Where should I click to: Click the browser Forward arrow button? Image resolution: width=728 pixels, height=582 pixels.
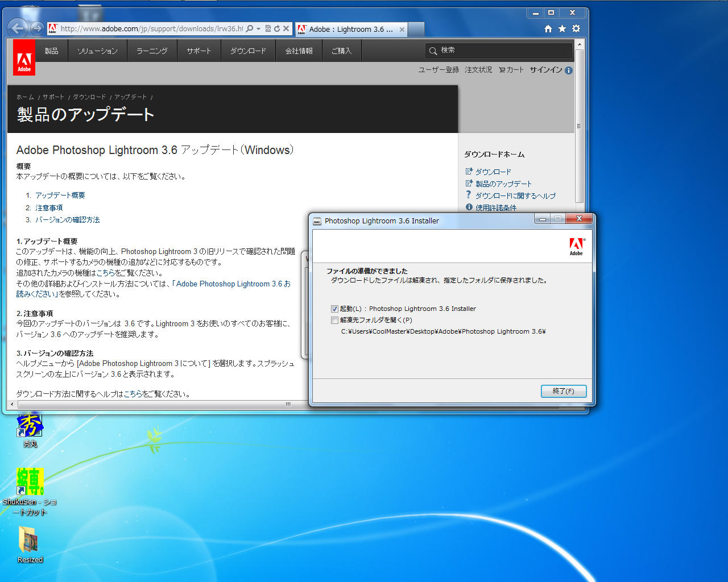[x=37, y=28]
